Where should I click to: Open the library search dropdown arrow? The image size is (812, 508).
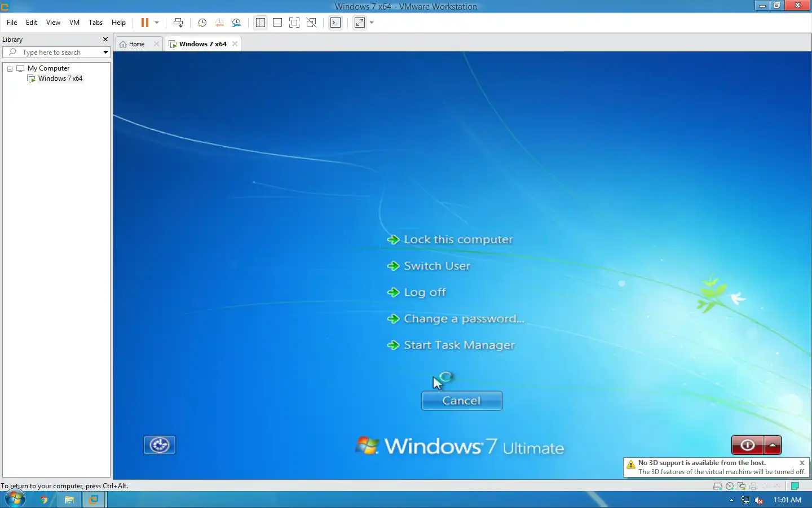[x=105, y=52]
